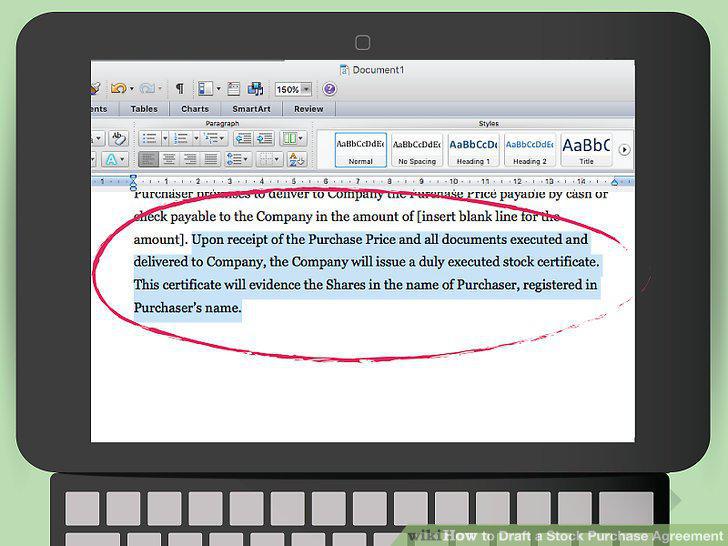Click the Undo arrow icon
Viewport: 728px width, 546px height.
click(x=118, y=88)
